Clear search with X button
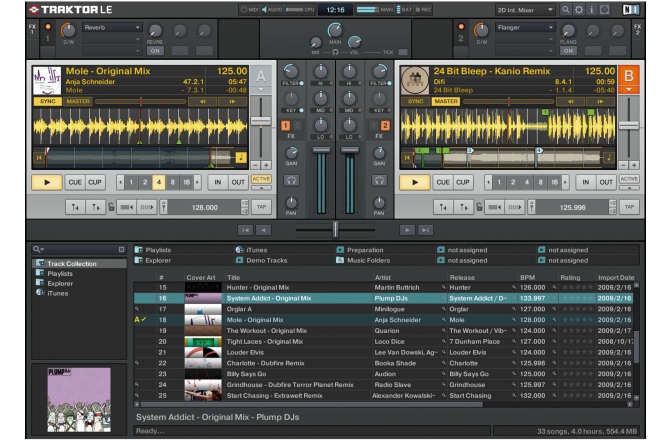The width and height of the screenshot is (672, 440). pos(121,249)
